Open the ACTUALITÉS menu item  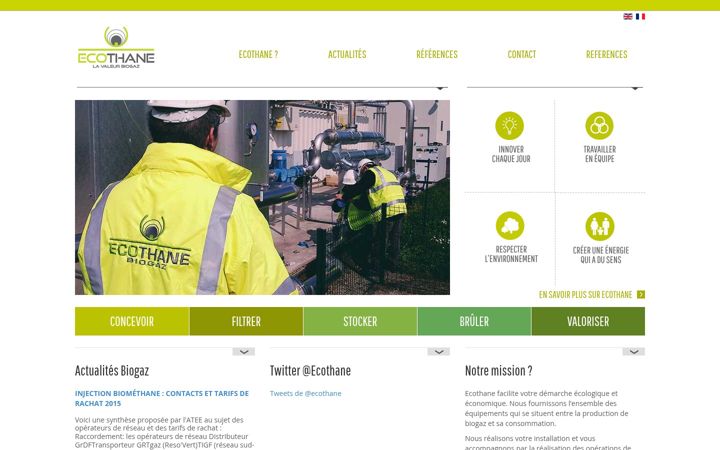[347, 54]
